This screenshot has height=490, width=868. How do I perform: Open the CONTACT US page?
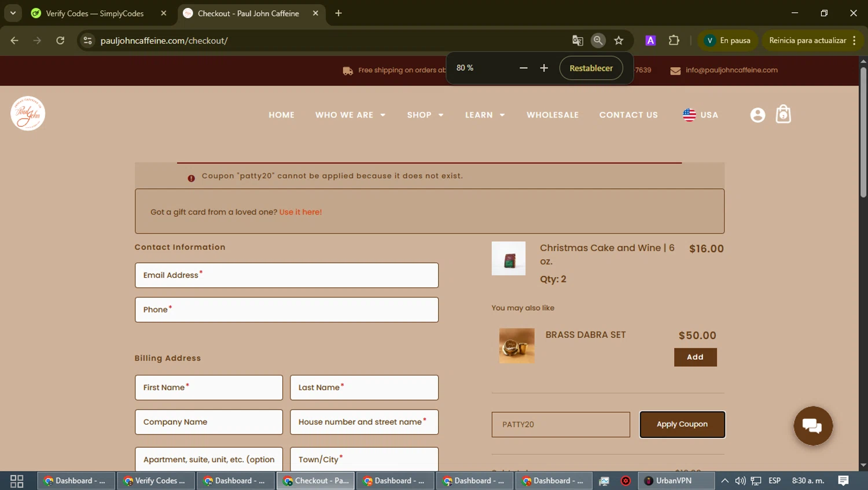[x=628, y=115]
